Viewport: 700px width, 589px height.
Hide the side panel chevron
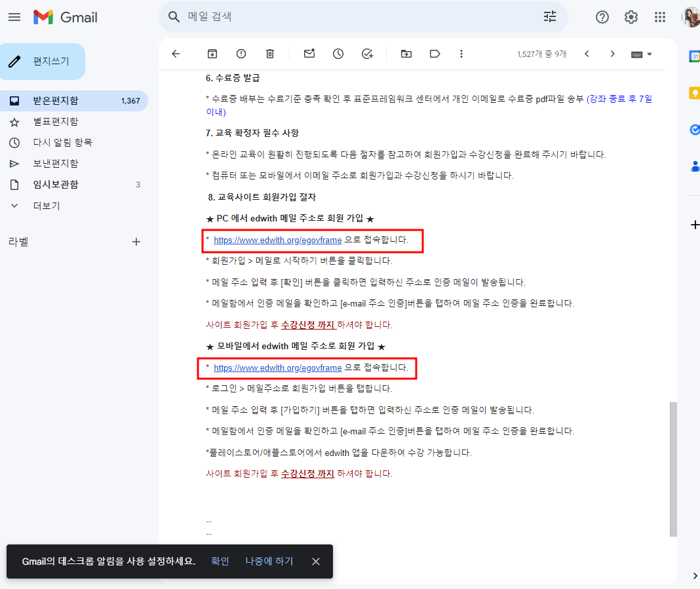click(x=695, y=576)
